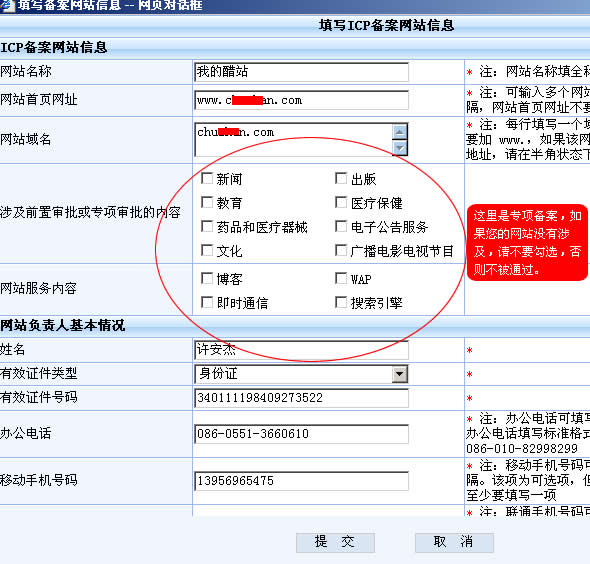Image resolution: width=590 pixels, height=564 pixels.
Task: Enable the 博客 service checkbox
Action: click(207, 279)
